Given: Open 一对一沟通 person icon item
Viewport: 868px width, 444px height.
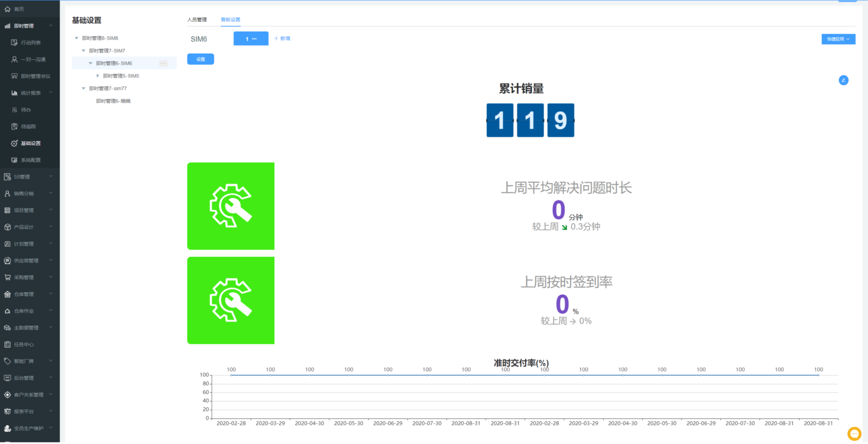Looking at the screenshot, I should coord(15,59).
